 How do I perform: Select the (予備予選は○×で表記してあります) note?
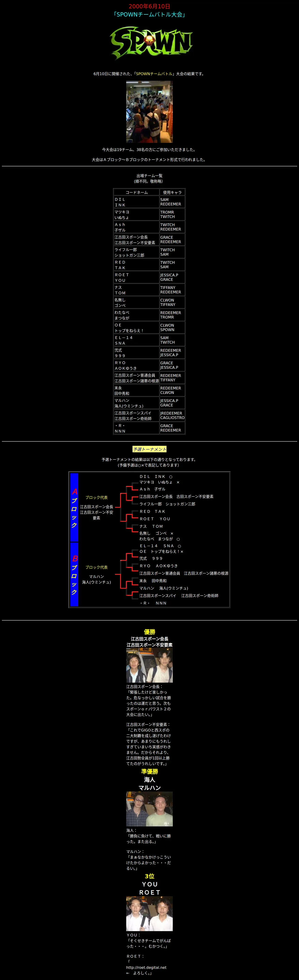point(149,465)
